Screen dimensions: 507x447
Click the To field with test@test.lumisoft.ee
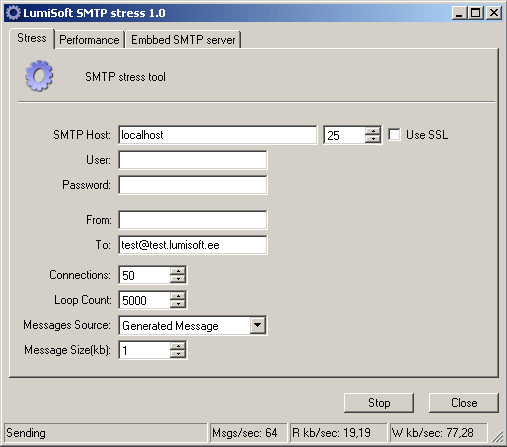point(193,245)
